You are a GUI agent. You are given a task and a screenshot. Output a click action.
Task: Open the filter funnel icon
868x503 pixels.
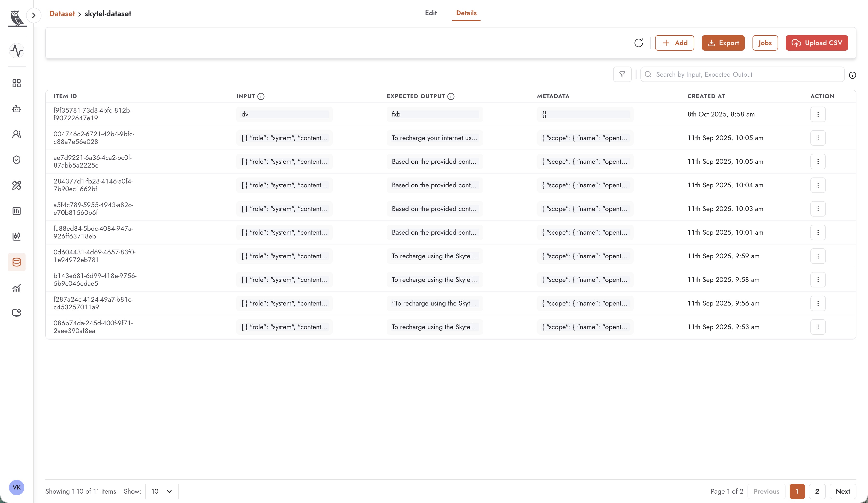coord(622,75)
